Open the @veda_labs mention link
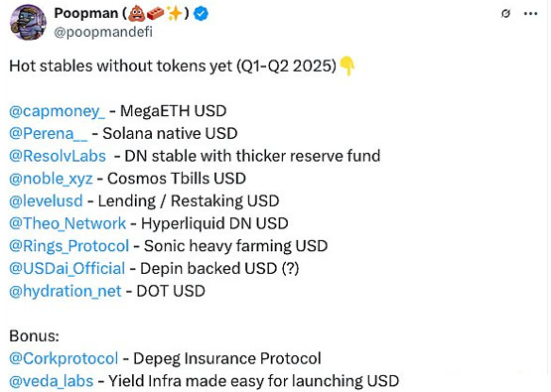 pos(52,381)
